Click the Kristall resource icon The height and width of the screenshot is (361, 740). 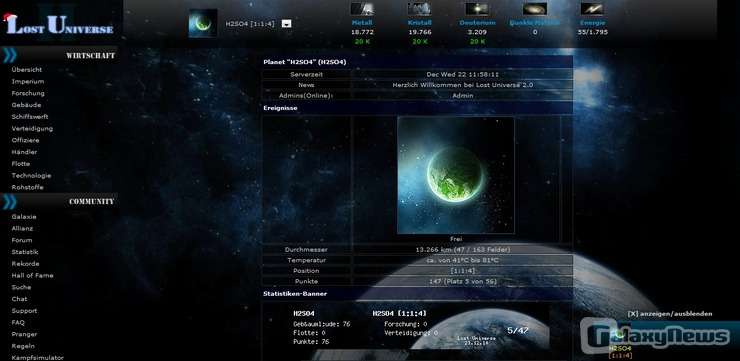click(x=419, y=9)
